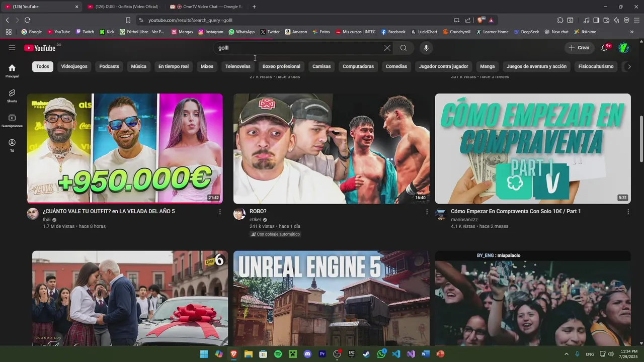The width and height of the screenshot is (644, 362).
Task: Open the Tú profile section
Action: 12,146
